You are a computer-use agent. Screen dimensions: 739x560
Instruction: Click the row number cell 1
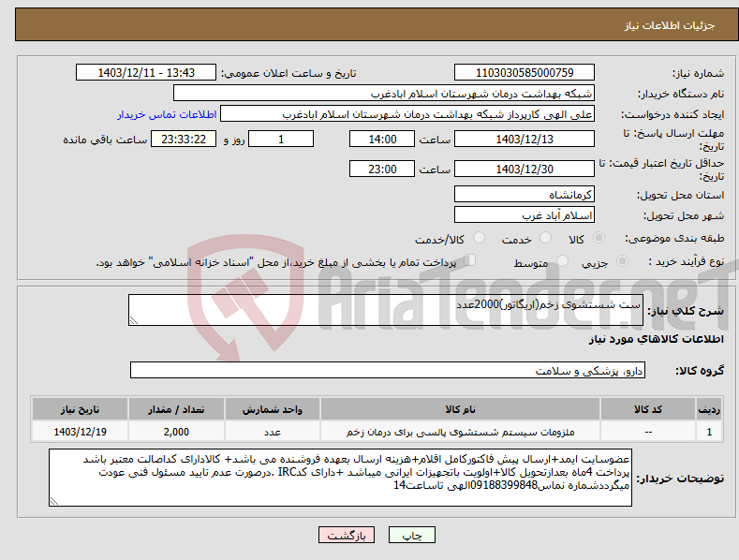(x=709, y=432)
